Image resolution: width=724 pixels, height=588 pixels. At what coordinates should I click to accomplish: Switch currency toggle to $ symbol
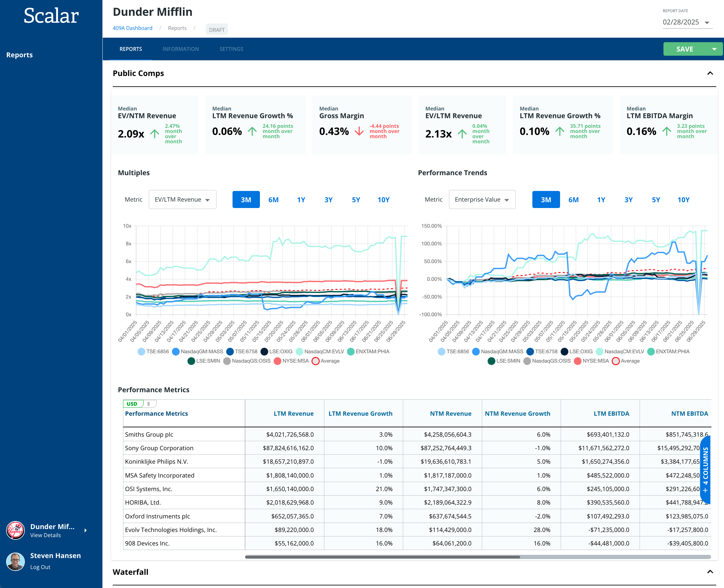149,404
